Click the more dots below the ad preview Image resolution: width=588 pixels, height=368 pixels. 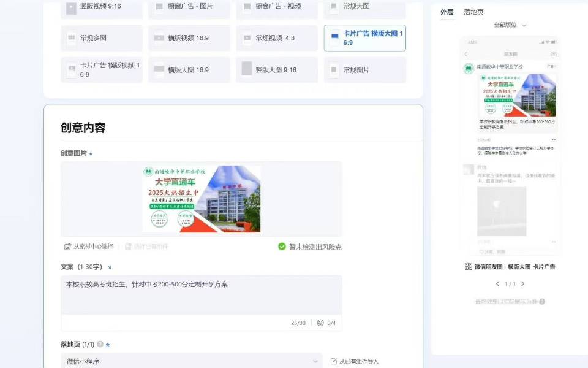[x=554, y=140]
